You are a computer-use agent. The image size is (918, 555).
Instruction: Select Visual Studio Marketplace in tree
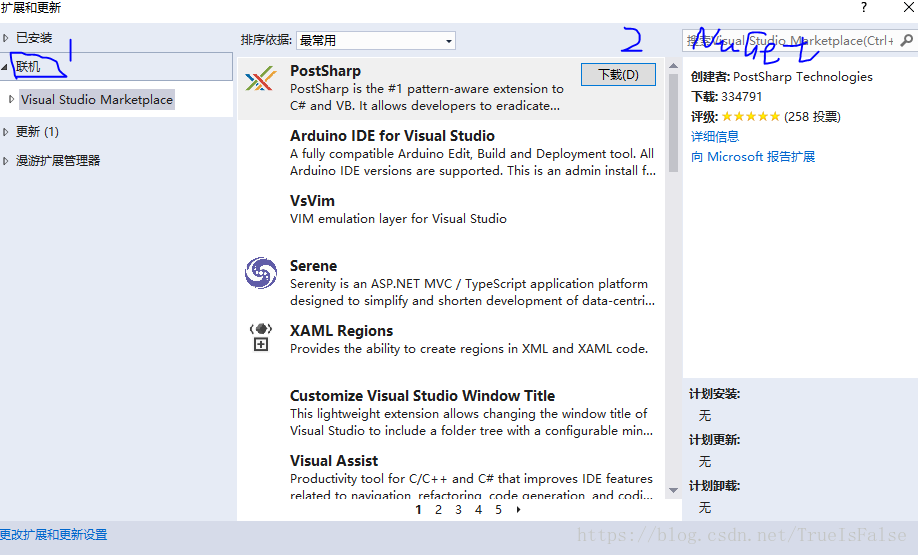pos(97,100)
